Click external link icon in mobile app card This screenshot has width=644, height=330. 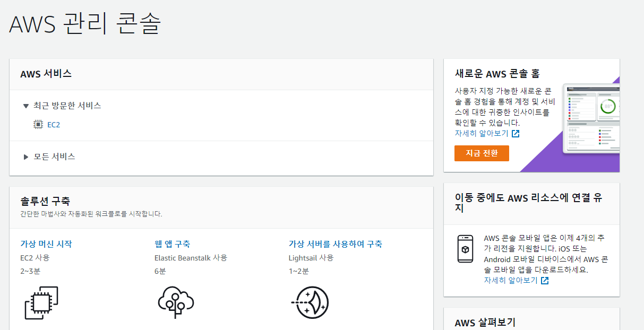[x=545, y=280]
